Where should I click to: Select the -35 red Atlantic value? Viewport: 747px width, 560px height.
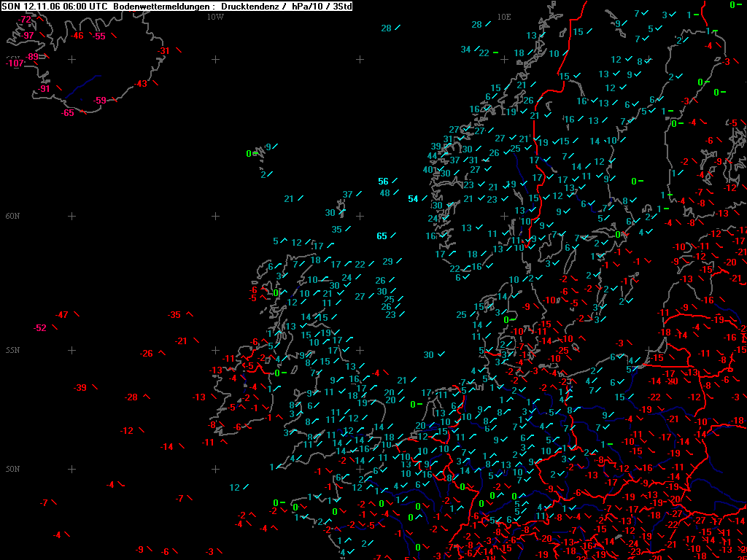click(x=174, y=315)
